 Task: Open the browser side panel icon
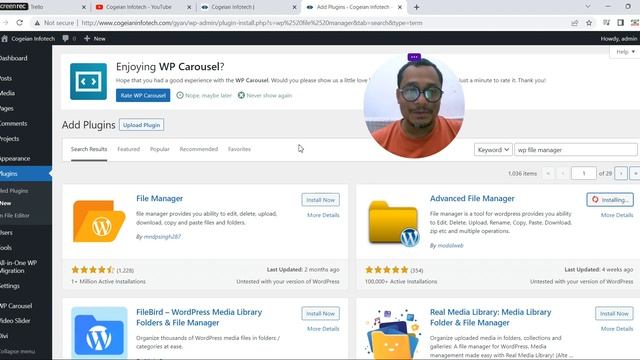[620, 23]
